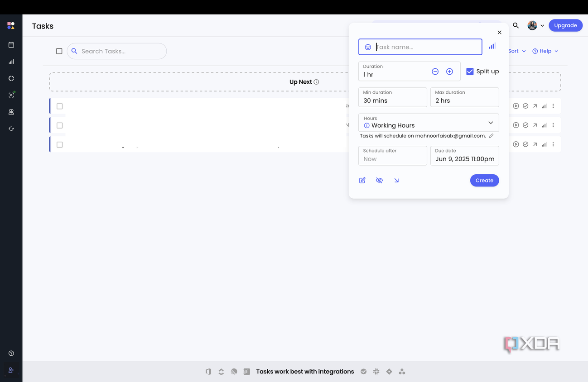Image resolution: width=588 pixels, height=382 pixels.
Task: Click the magnifier icon beside the profile avatar
Action: click(516, 25)
